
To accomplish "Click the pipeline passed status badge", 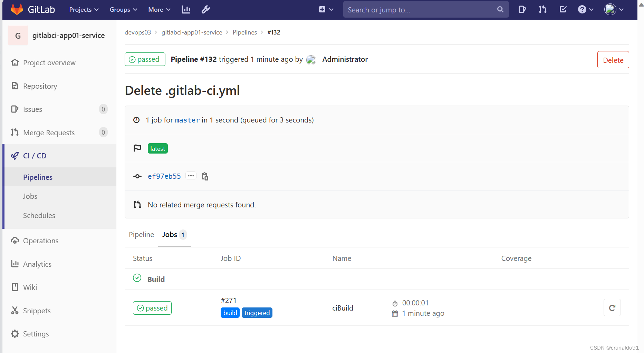I will (x=145, y=59).
